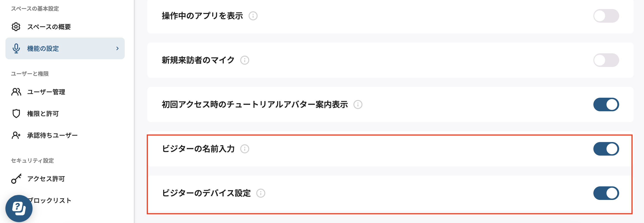644x223 pixels.
Task: Show info for ビジターのデバイス設定
Action: click(261, 193)
